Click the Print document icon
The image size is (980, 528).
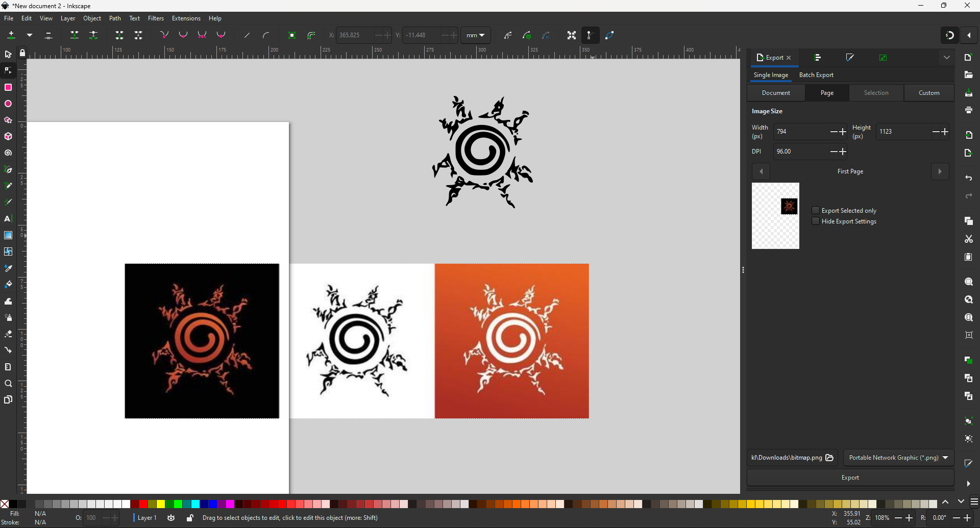pos(968,110)
